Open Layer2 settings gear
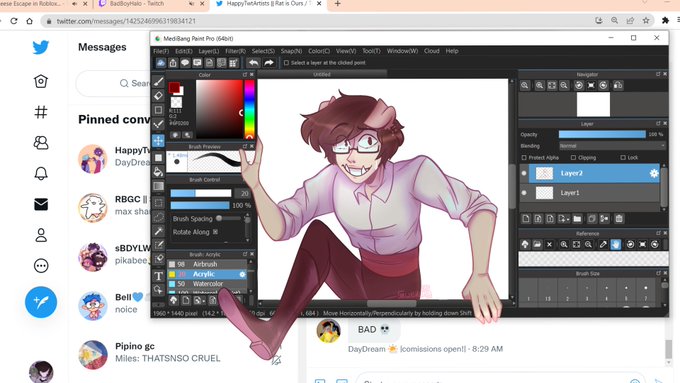The width and height of the screenshot is (680, 383). [x=654, y=173]
